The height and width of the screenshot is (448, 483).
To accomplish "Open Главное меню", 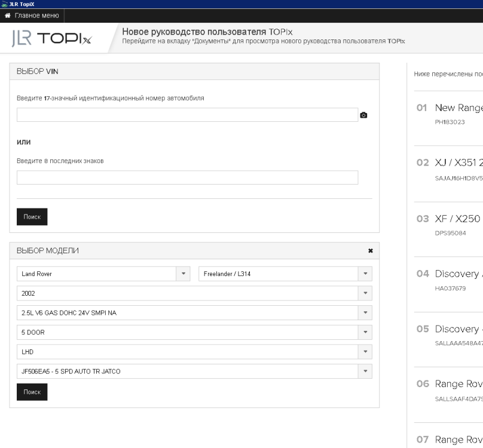I will pyautogui.click(x=32, y=16).
